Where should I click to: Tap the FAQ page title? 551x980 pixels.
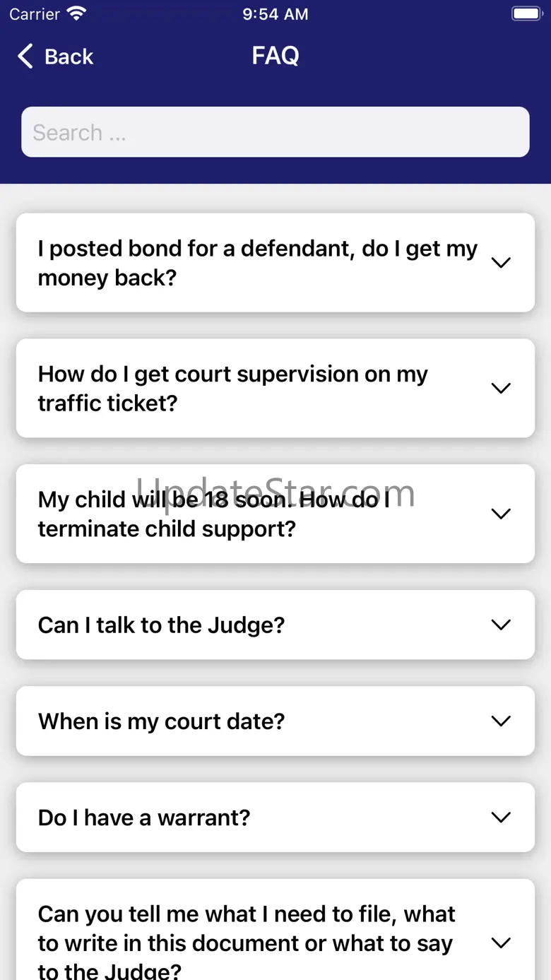pos(275,56)
